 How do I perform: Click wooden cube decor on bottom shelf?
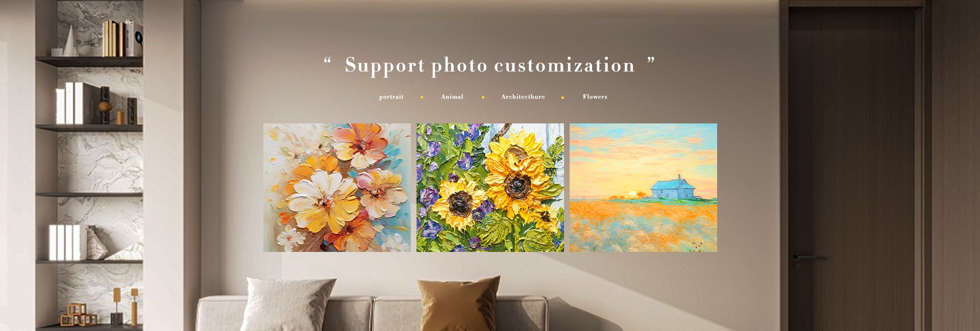pos(79,314)
